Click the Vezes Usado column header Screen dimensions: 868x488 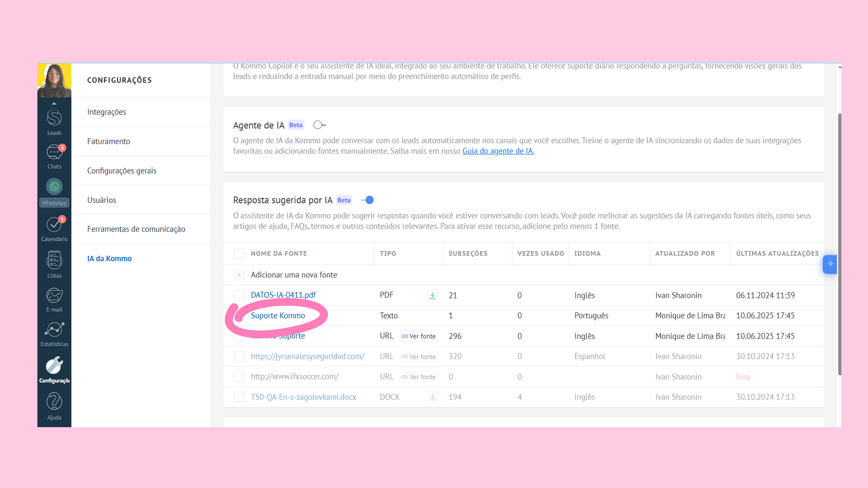pos(540,254)
